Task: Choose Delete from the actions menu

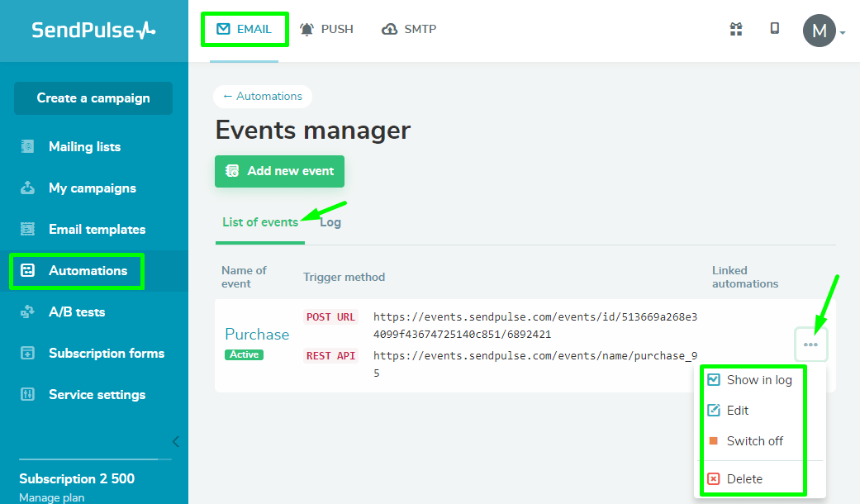Action: [735, 478]
